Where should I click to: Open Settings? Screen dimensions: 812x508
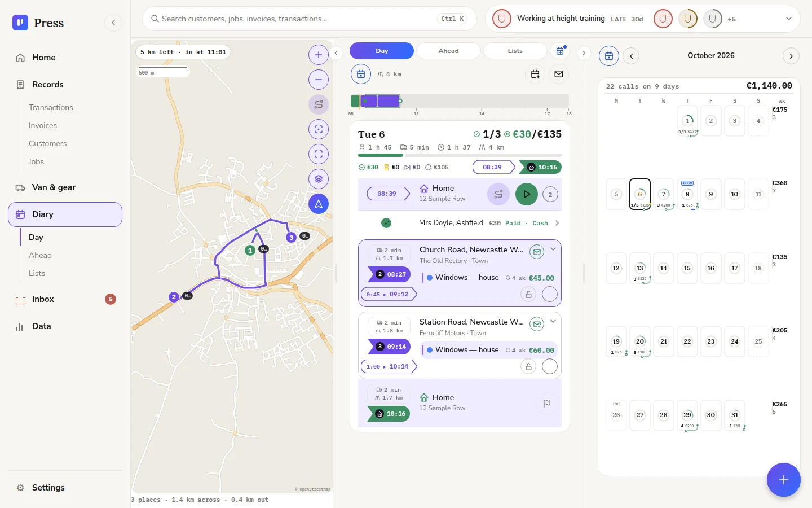(65, 488)
